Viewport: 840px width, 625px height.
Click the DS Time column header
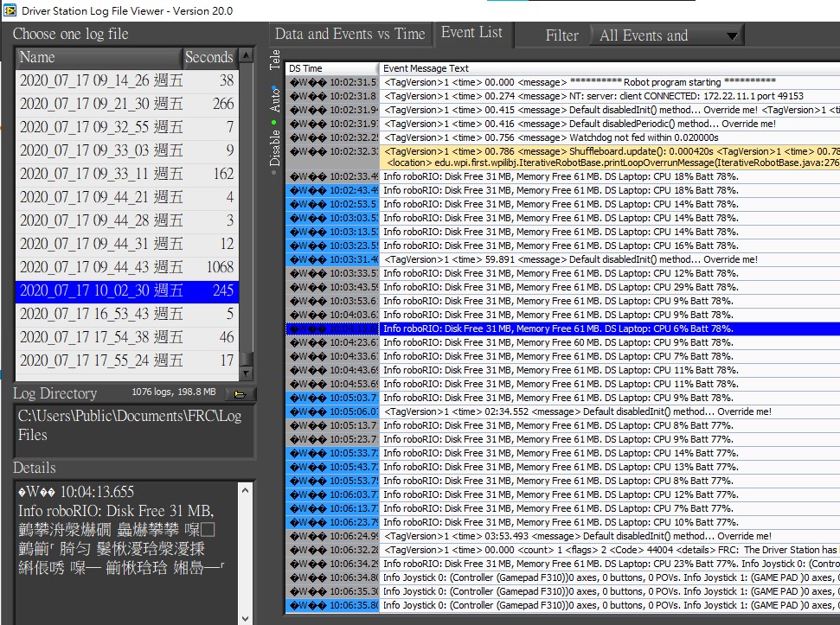point(332,68)
